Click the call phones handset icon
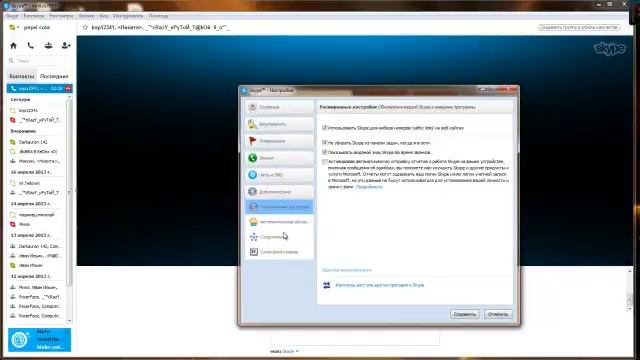Screen dimensions: 640x360 (x=31, y=45)
